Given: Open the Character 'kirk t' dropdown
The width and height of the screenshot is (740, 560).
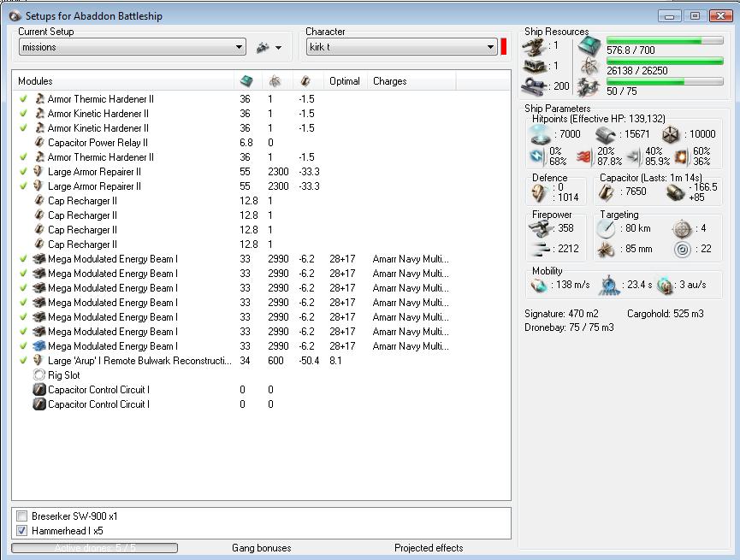Looking at the screenshot, I should click(401, 47).
